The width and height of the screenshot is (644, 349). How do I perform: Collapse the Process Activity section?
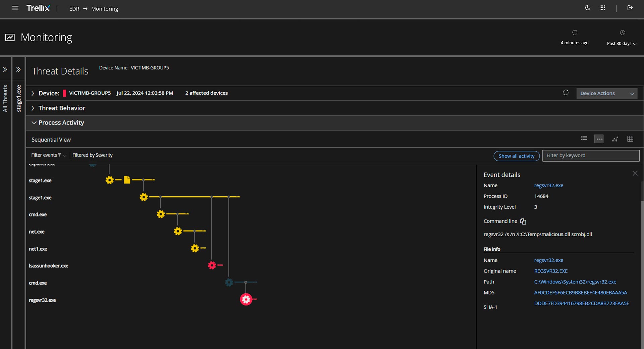tap(34, 123)
